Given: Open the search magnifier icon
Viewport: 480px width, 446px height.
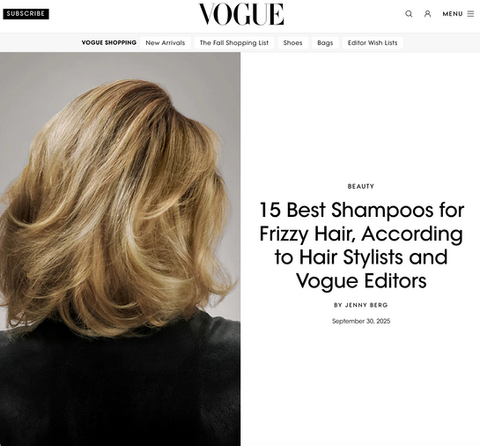Looking at the screenshot, I should (409, 14).
